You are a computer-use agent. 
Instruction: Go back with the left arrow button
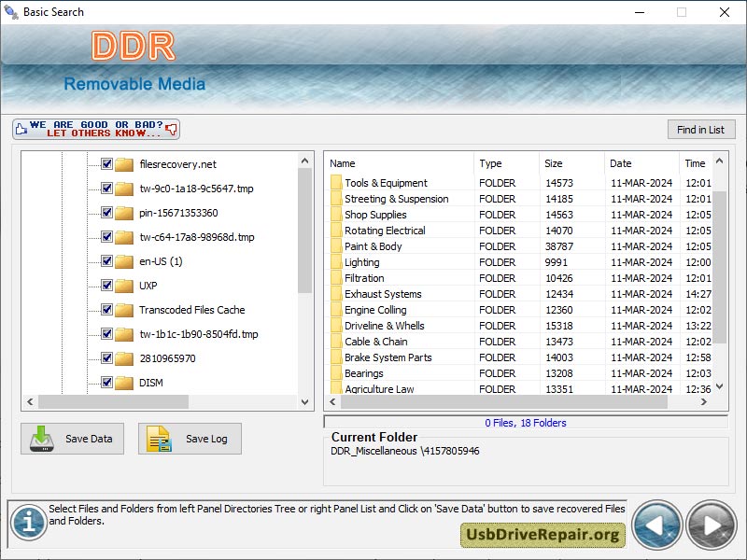[x=657, y=525]
